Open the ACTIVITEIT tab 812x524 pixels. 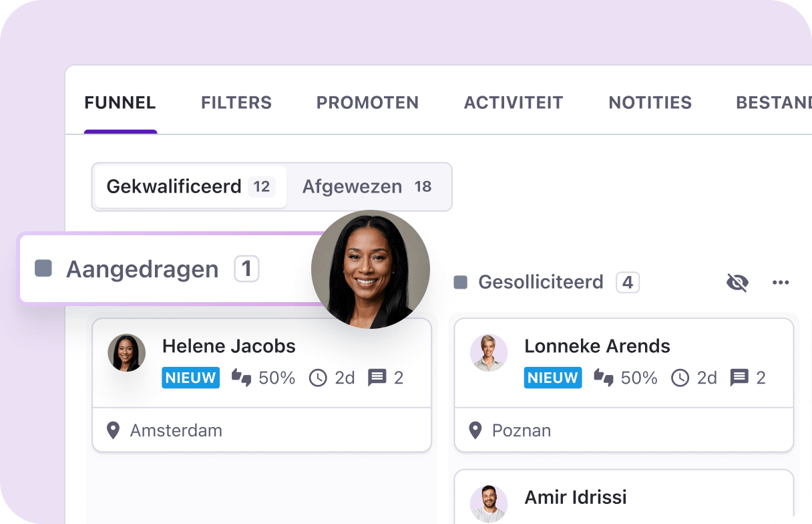pos(514,102)
